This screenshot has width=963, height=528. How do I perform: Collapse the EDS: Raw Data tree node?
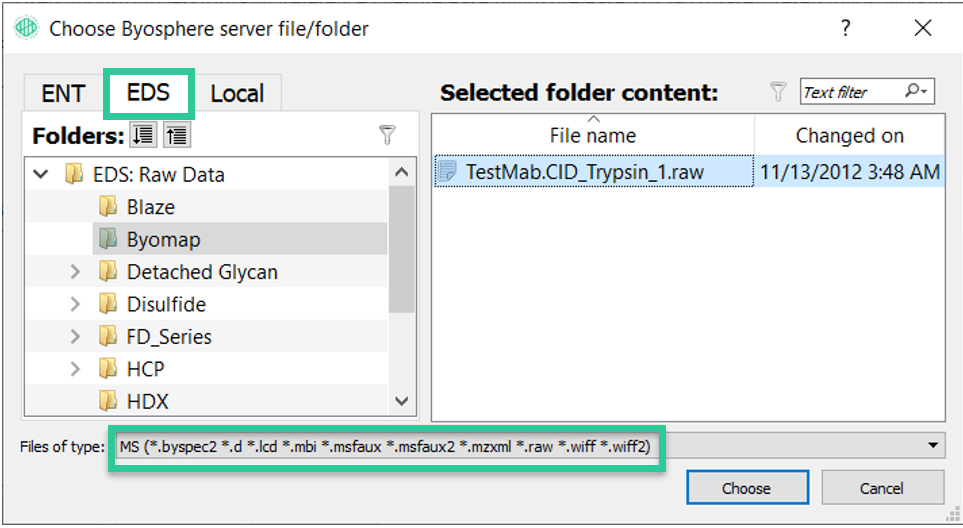click(x=41, y=174)
